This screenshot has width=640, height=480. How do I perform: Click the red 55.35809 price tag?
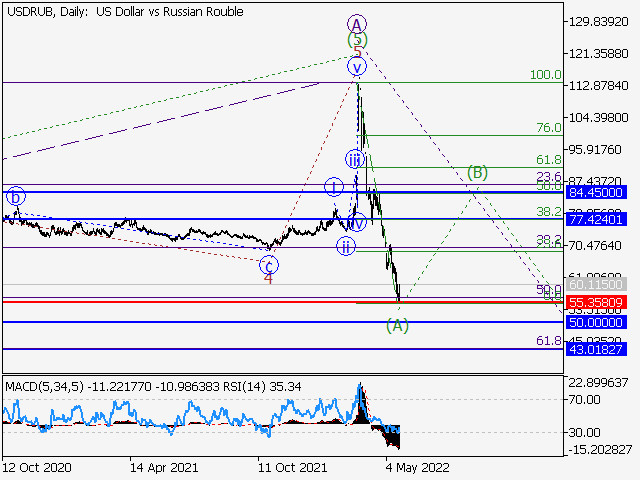pos(596,302)
